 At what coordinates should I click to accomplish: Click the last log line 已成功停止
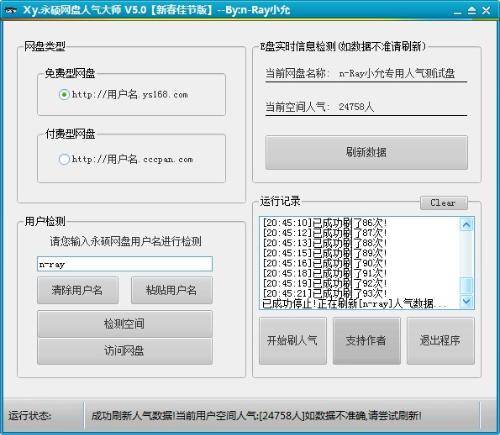(x=355, y=304)
